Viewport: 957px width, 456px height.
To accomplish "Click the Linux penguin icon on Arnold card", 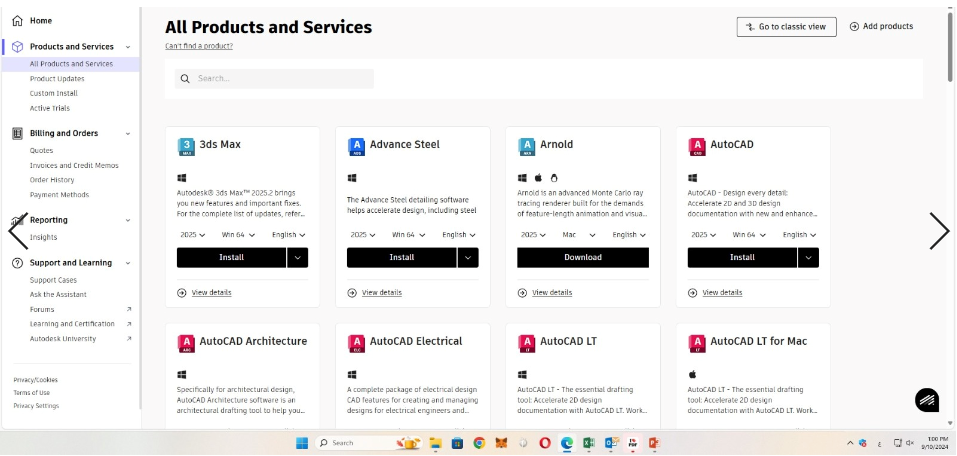I will point(554,178).
